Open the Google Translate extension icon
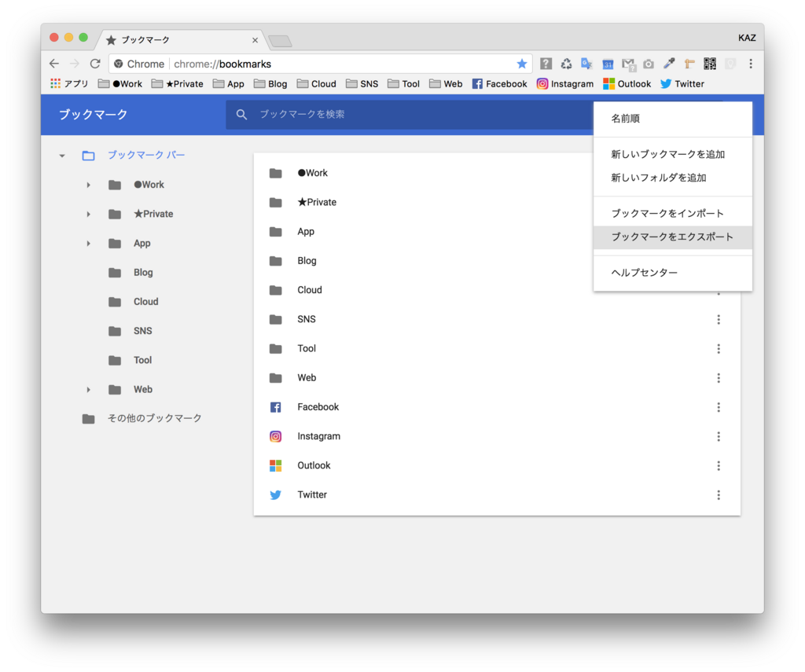The height and width of the screenshot is (672, 805). pos(586,64)
